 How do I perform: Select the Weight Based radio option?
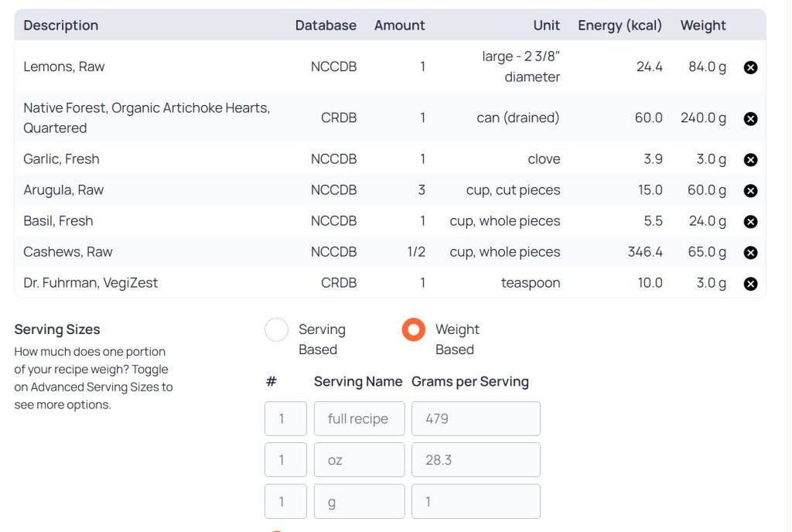click(414, 330)
